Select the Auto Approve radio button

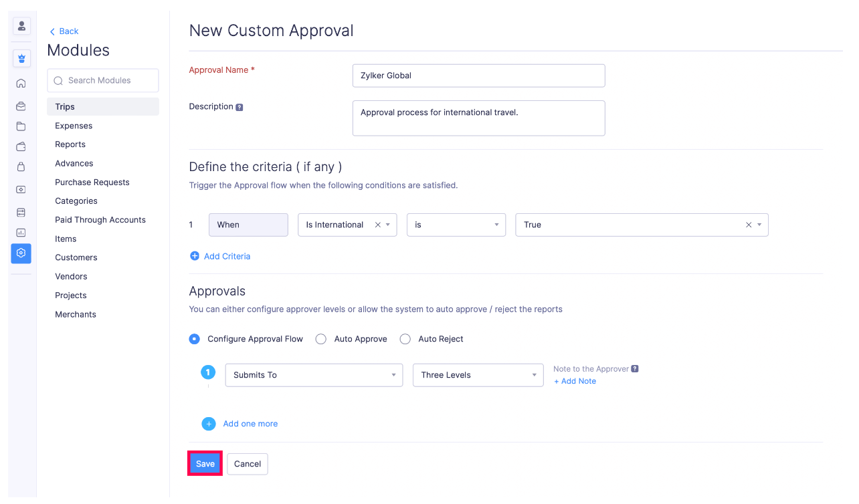point(320,339)
